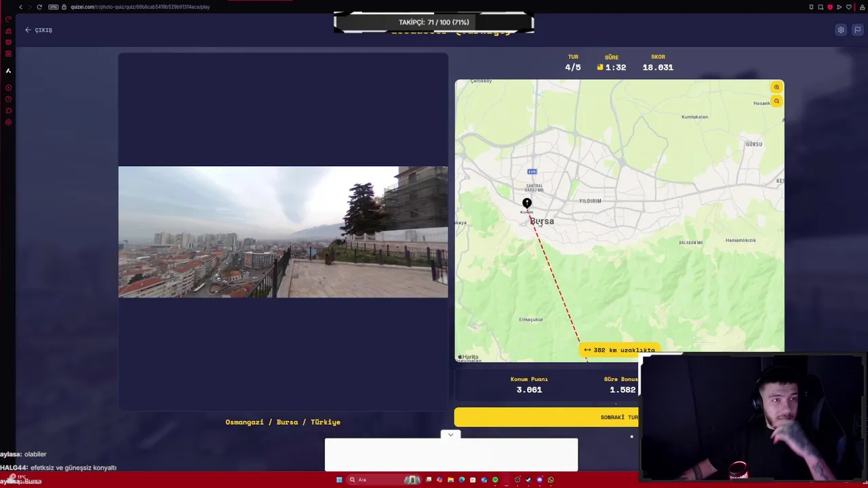The height and width of the screenshot is (488, 868).
Task: Open Task View from the taskbar
Action: 429,480
